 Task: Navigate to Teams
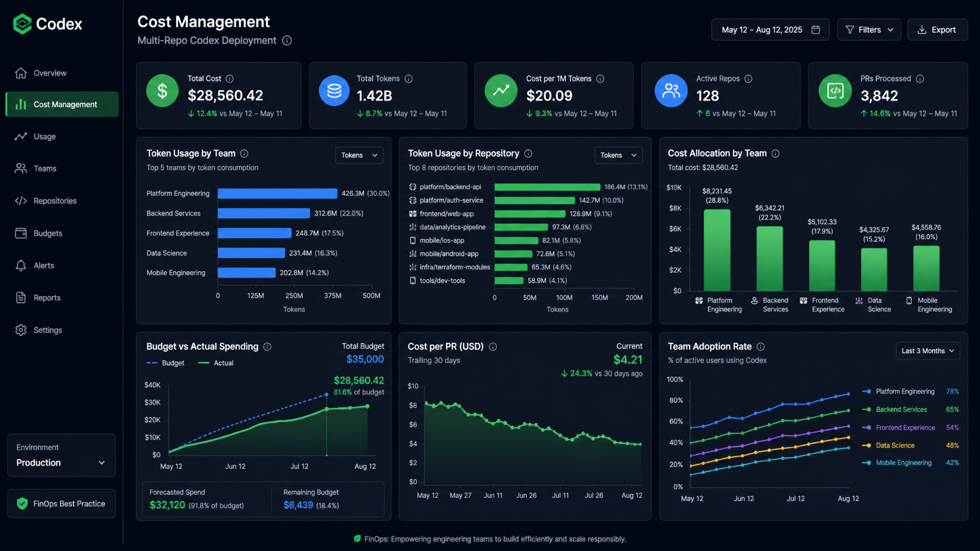click(x=62, y=169)
